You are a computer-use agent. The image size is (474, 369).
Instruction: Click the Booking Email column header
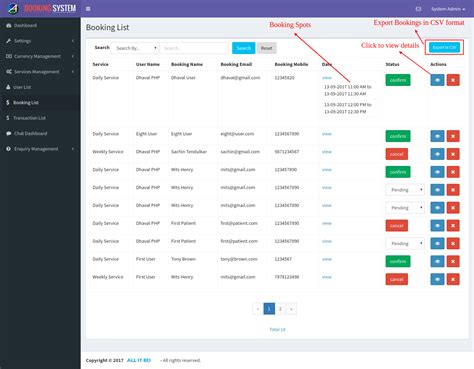[x=236, y=64]
